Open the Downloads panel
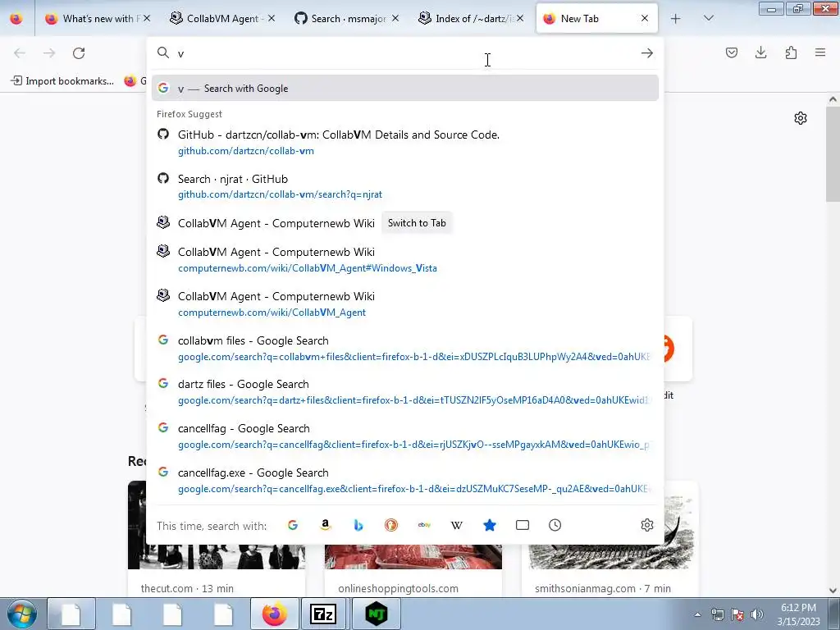840x630 pixels. (x=760, y=52)
